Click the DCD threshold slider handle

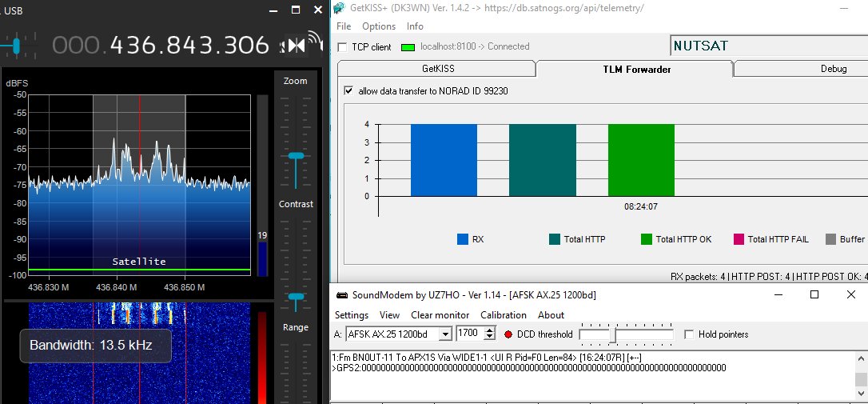pos(613,334)
